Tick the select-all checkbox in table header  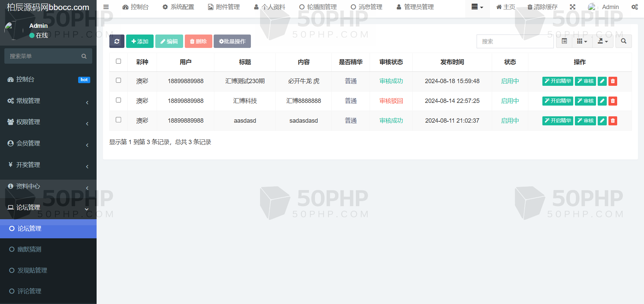118,61
